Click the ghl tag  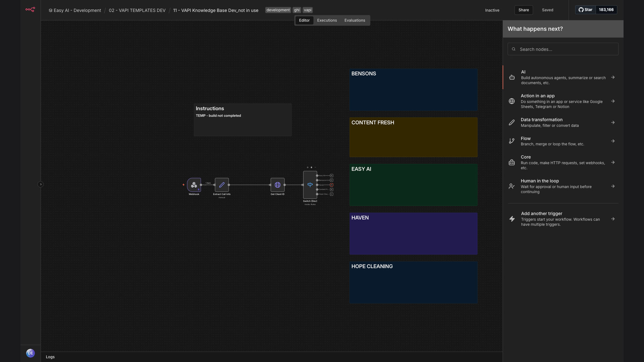(x=297, y=10)
